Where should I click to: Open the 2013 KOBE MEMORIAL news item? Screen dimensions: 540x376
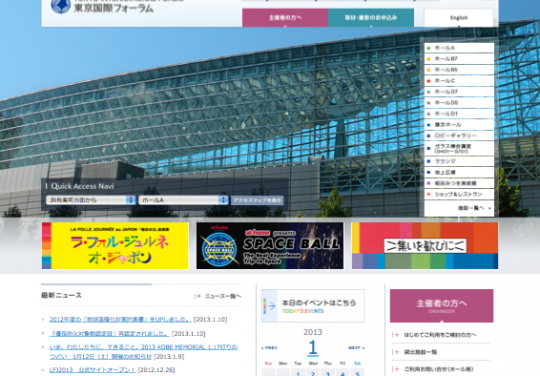tap(143, 352)
